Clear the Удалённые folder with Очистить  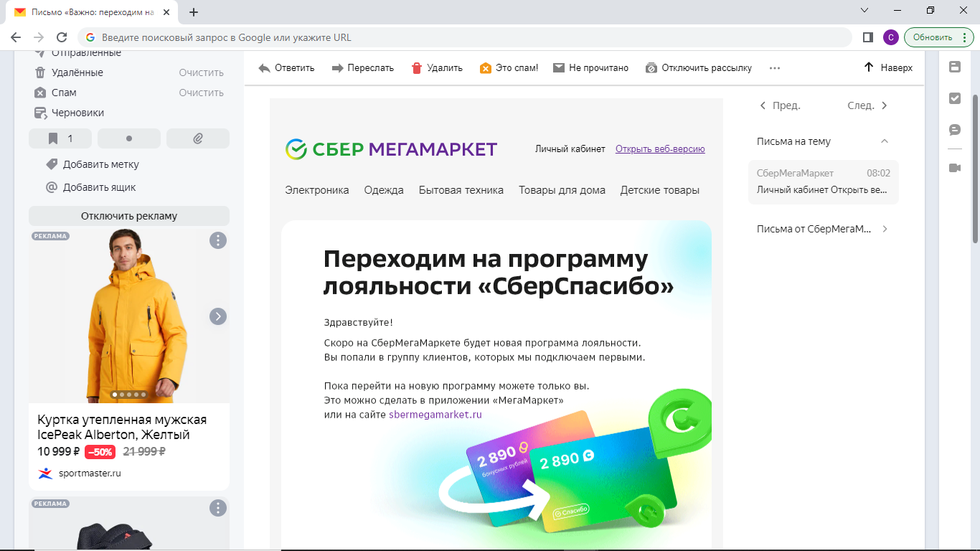(x=202, y=72)
